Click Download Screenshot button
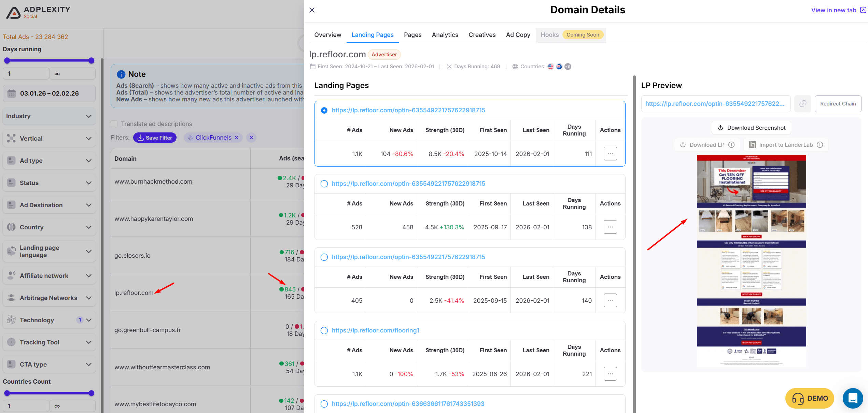This screenshot has height=413, width=868. 751,128
